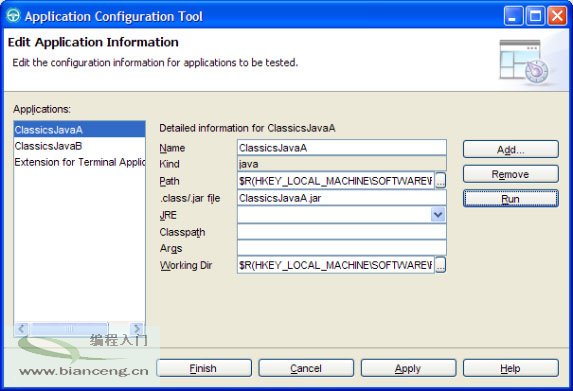Select Extension for Terminal Applications entry

click(79, 162)
